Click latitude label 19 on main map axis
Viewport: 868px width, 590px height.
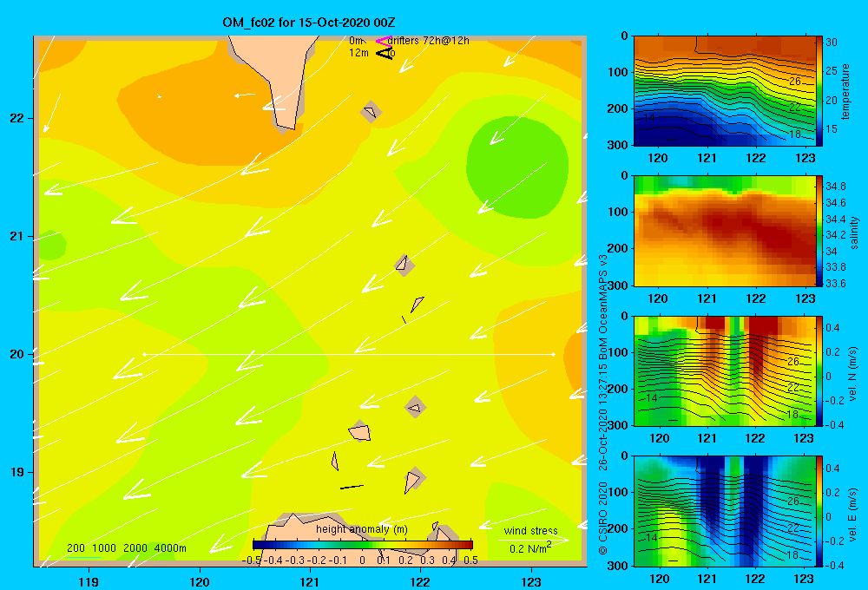coord(16,472)
